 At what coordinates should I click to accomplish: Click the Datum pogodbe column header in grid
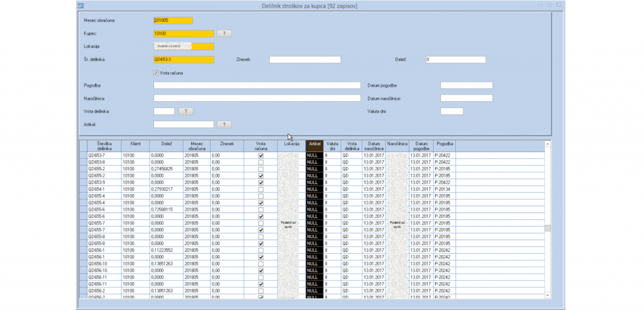click(421, 146)
